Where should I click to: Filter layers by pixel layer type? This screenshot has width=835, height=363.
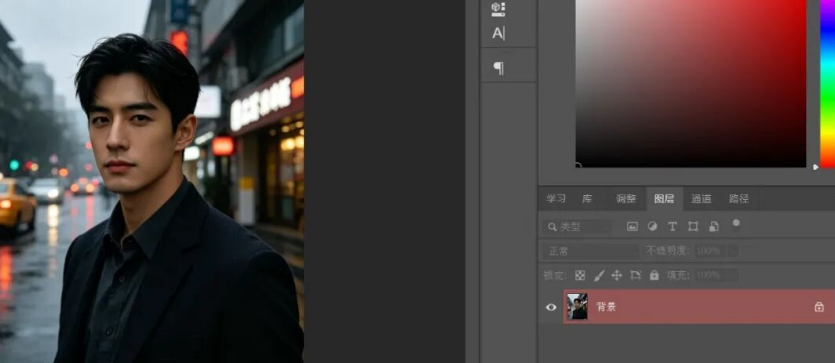(632, 226)
